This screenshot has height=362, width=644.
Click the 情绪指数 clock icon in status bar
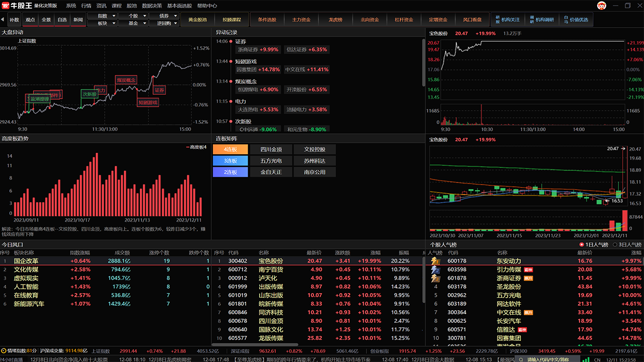point(4,351)
